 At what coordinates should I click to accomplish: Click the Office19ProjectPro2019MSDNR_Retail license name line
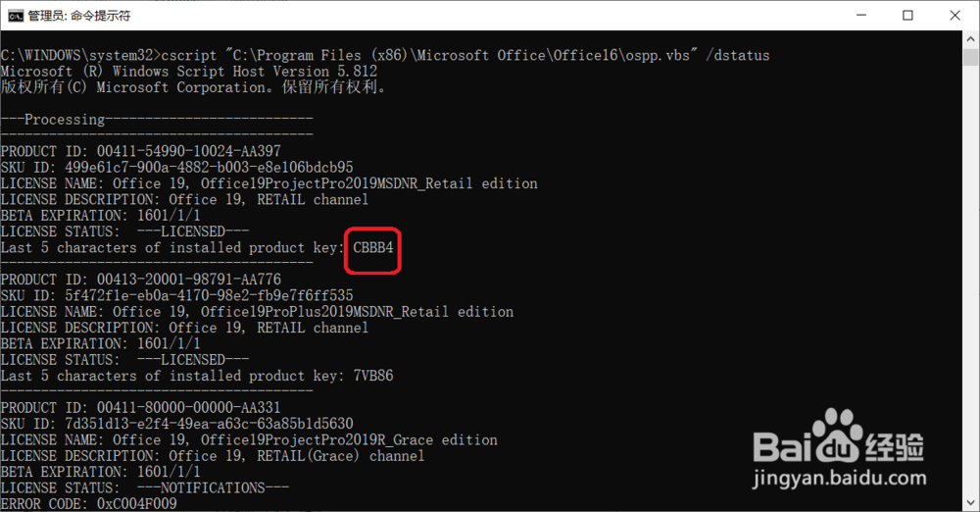coord(269,184)
